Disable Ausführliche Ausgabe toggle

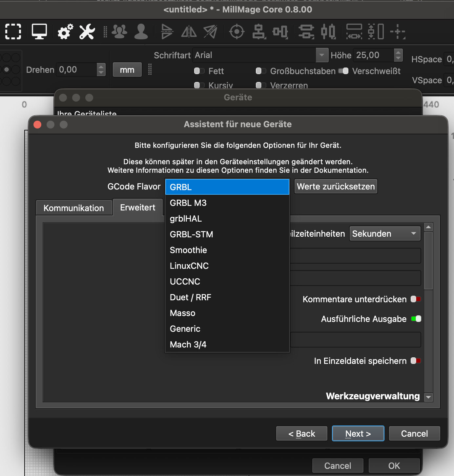pos(416,319)
